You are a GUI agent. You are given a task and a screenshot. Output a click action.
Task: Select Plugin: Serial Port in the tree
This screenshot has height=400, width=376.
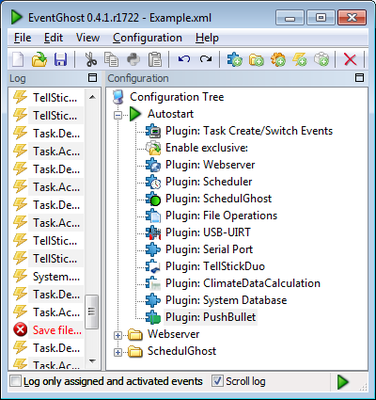tap(209, 250)
